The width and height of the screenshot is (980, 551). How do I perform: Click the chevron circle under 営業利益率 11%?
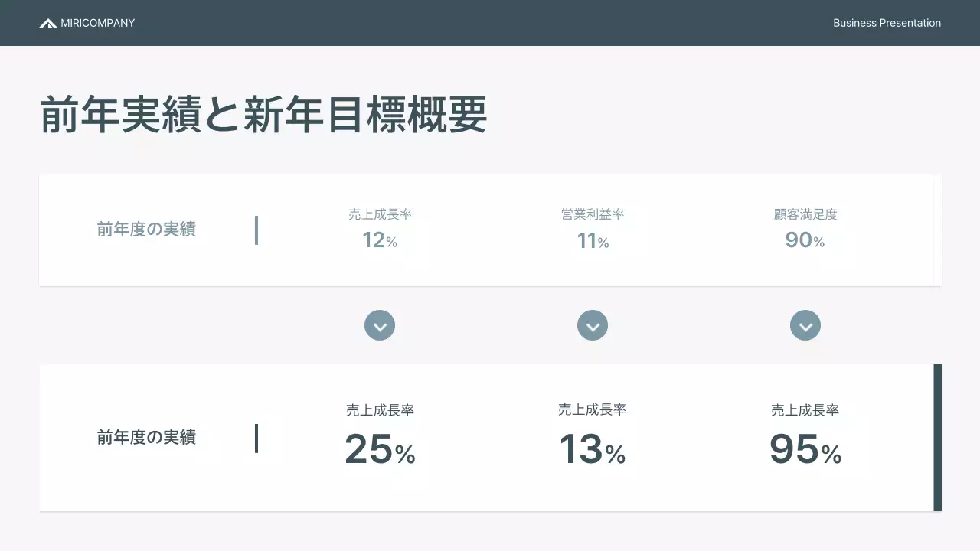coord(593,326)
